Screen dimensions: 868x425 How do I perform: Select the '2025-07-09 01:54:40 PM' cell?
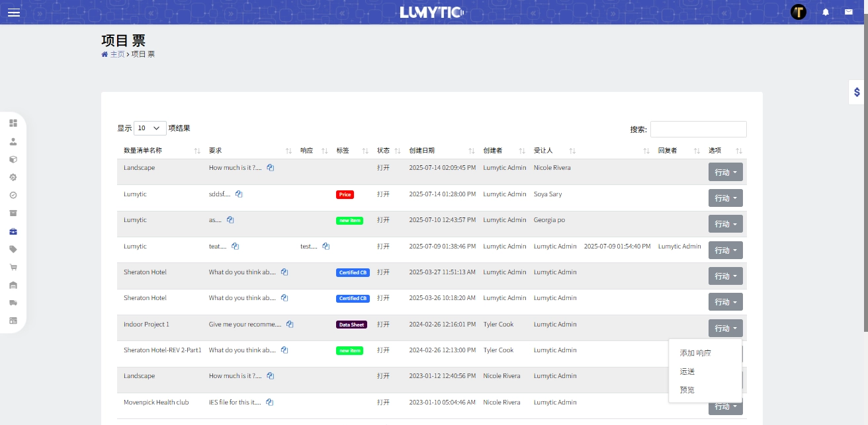(617, 247)
